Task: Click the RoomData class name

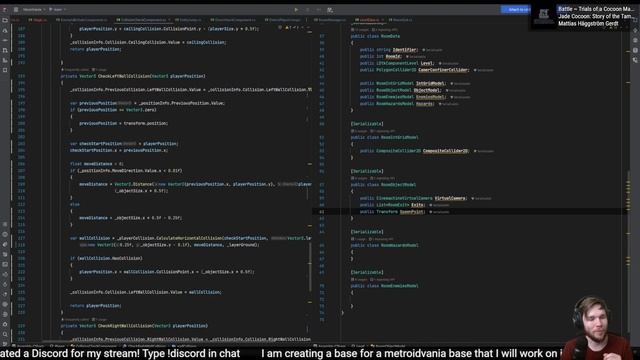Action: pyautogui.click(x=390, y=36)
